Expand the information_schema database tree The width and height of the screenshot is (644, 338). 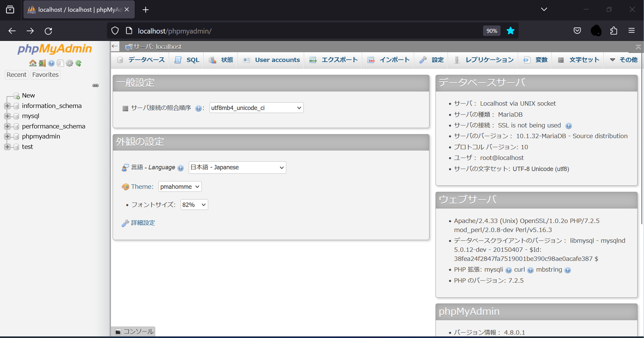pyautogui.click(x=7, y=106)
